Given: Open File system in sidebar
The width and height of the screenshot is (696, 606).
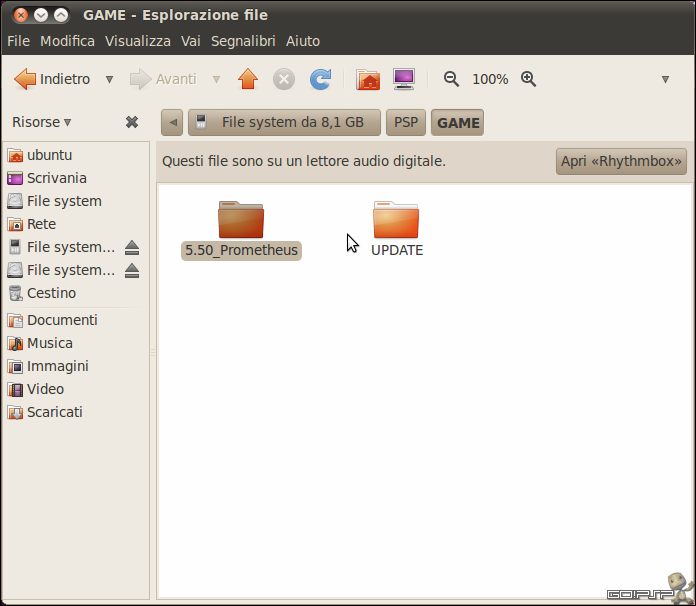Looking at the screenshot, I should coord(64,202).
